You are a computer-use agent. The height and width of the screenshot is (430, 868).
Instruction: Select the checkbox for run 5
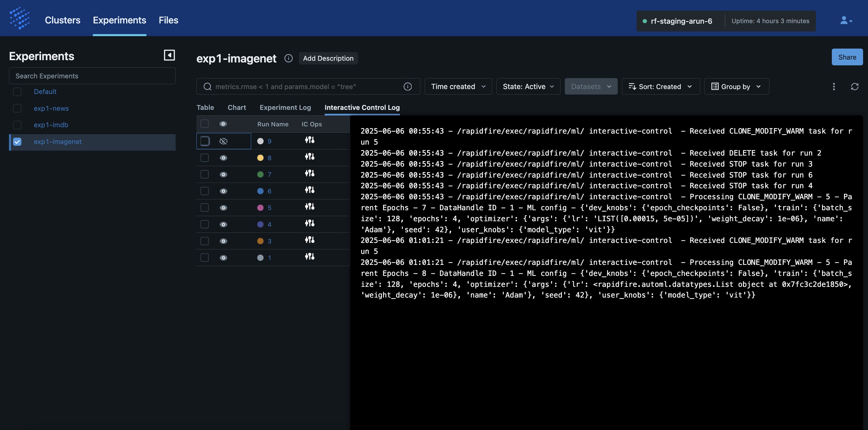click(205, 207)
